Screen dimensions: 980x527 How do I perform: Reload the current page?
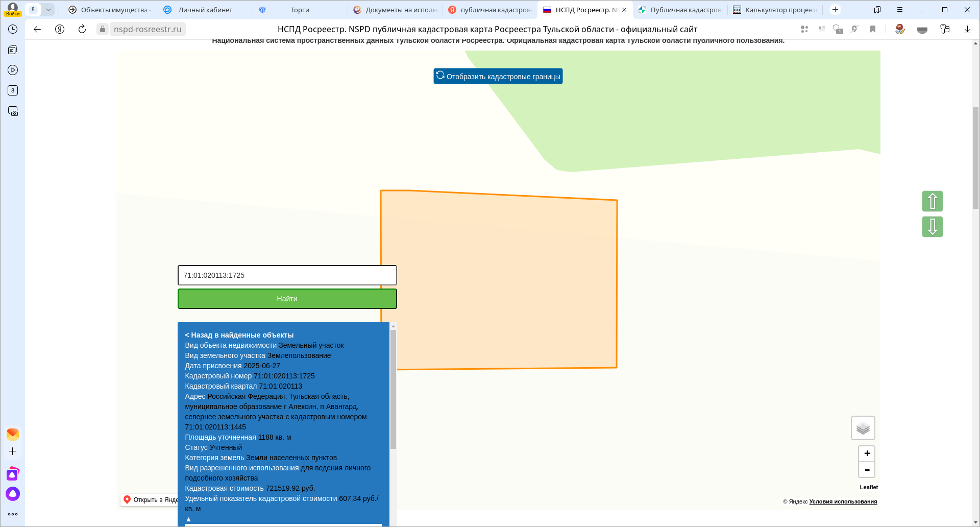tap(82, 29)
